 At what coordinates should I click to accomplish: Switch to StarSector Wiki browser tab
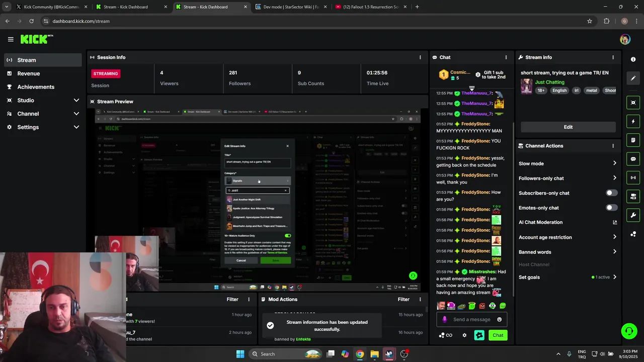click(291, 7)
